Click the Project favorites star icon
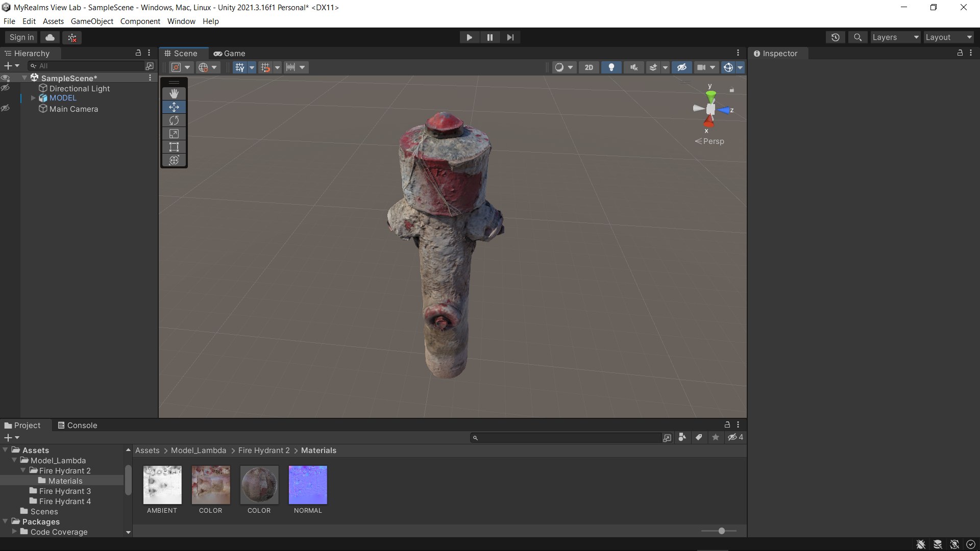 716,437
